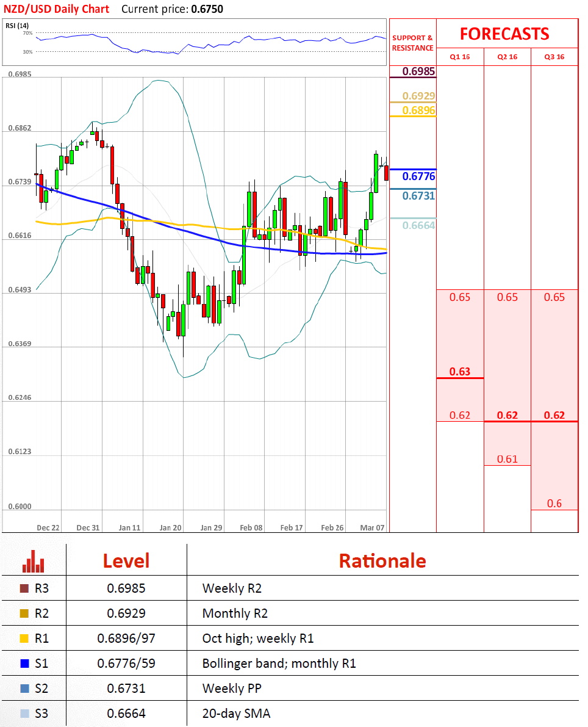Viewport: 588px width, 727px height.
Task: Click the 0.6 Q3 16 lower forecast
Action: tap(554, 503)
